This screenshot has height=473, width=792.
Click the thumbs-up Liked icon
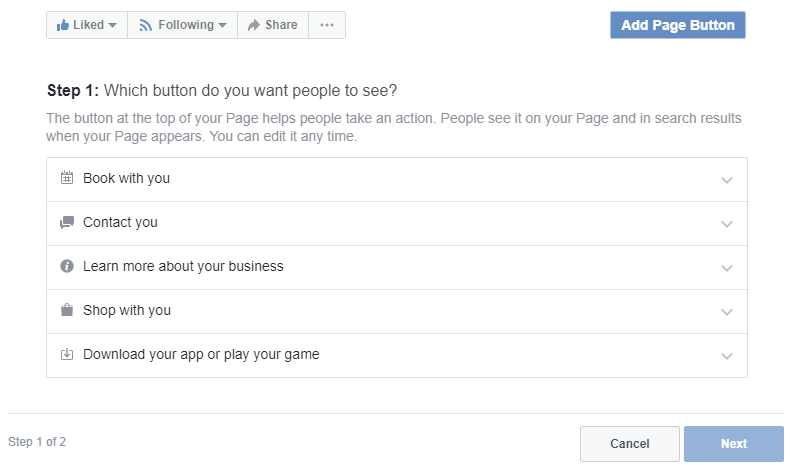[x=63, y=25]
